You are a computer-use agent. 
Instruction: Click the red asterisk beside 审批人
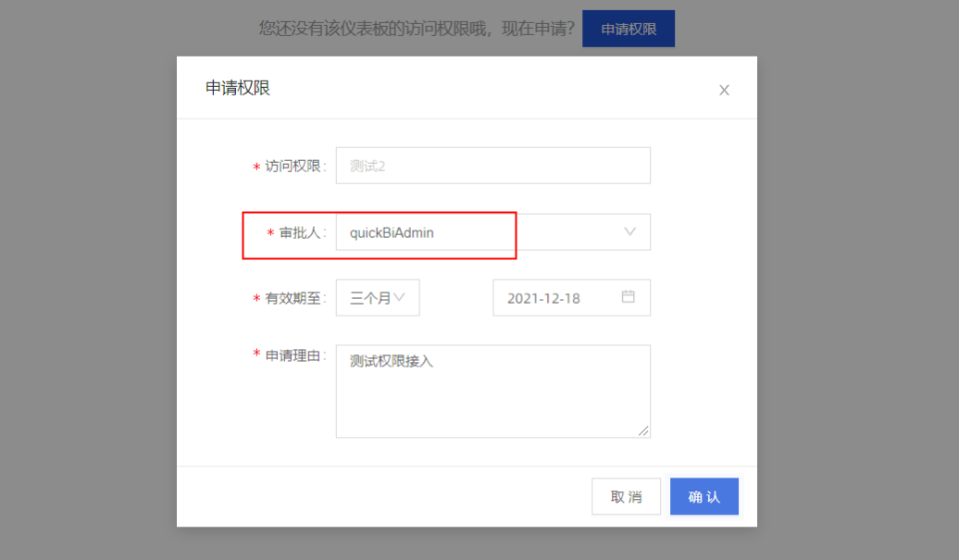click(270, 233)
